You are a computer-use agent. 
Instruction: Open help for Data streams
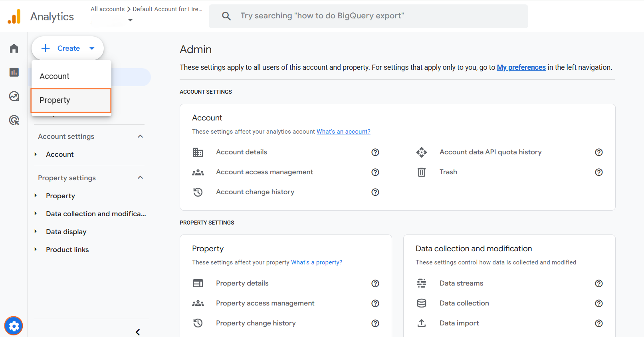599,283
